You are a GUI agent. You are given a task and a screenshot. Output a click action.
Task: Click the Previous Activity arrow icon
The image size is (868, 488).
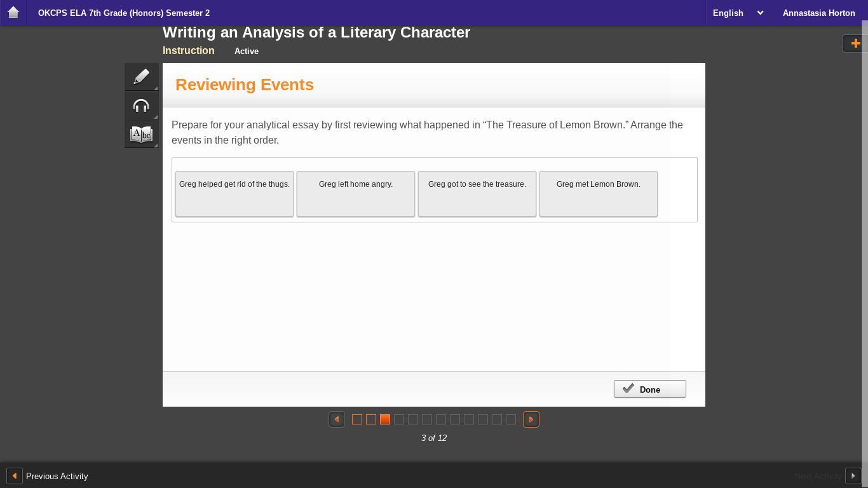[x=14, y=476]
